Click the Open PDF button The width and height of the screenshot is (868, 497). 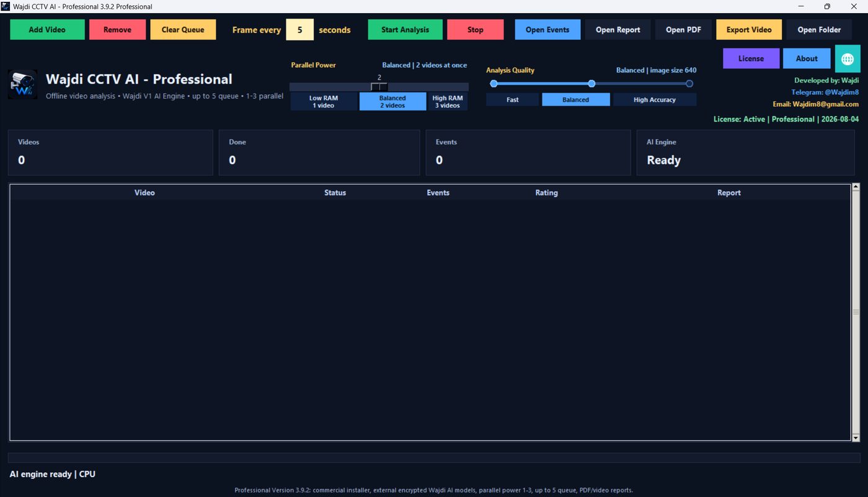[683, 30]
